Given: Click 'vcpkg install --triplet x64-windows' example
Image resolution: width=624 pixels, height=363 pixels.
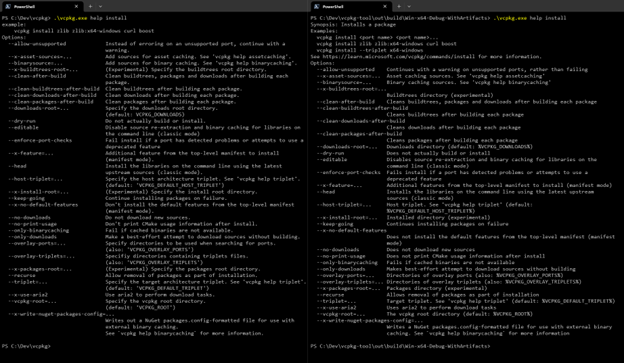Looking at the screenshot, I should 370,50.
